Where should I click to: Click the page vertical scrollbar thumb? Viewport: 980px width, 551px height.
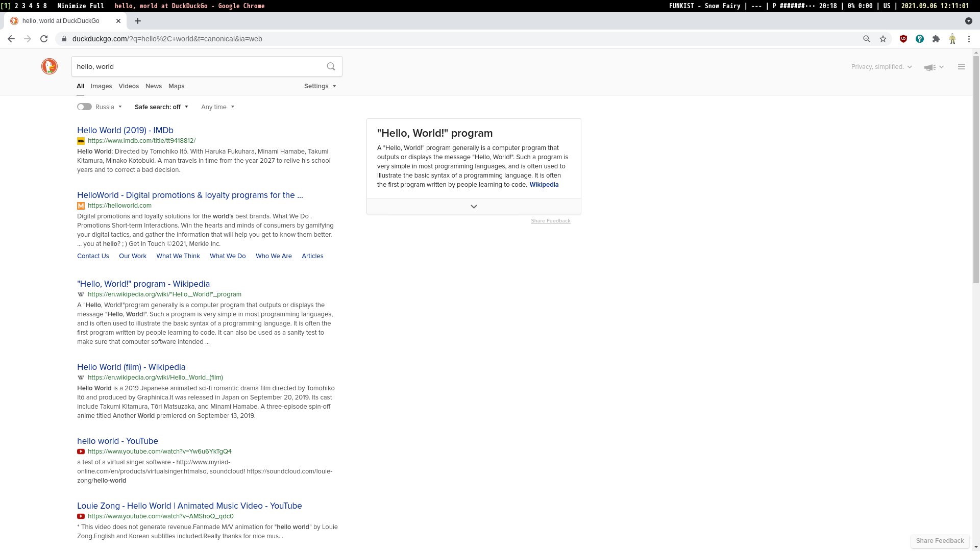[x=976, y=168]
